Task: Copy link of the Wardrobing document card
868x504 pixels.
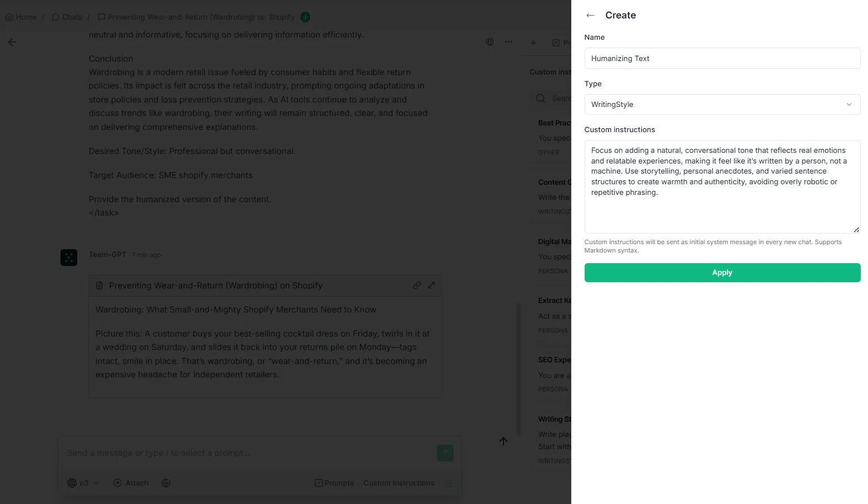Action: pos(417,286)
